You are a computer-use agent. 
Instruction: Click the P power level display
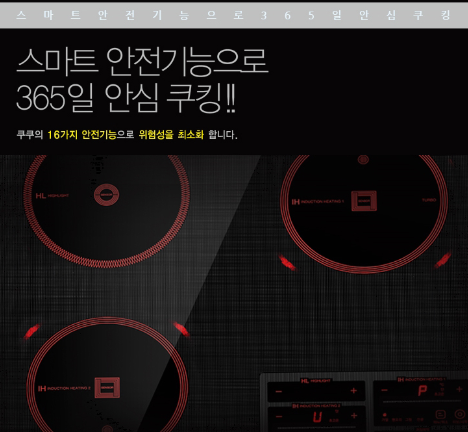422,390
